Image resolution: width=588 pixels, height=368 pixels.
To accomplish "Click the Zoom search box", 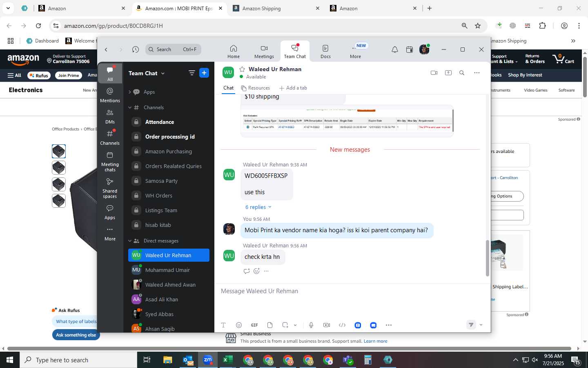I will click(x=173, y=49).
